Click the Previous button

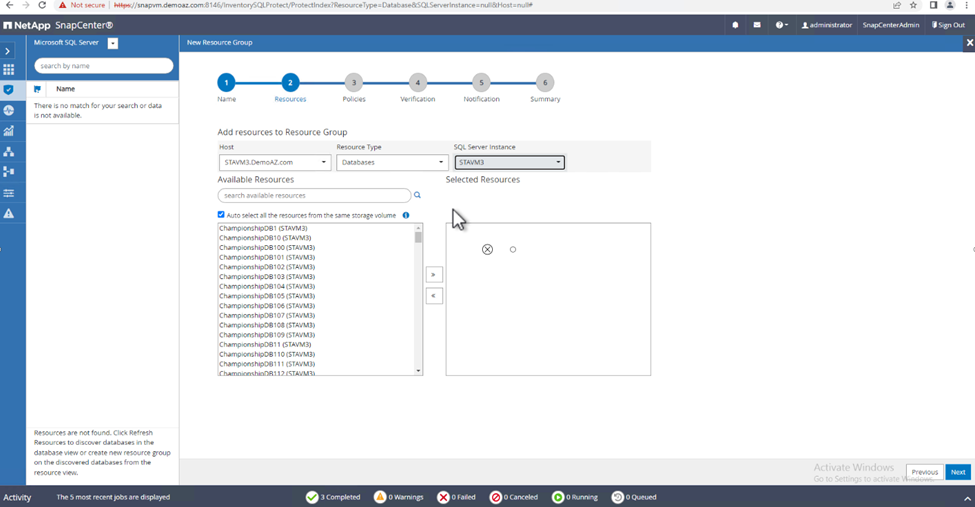click(x=925, y=472)
